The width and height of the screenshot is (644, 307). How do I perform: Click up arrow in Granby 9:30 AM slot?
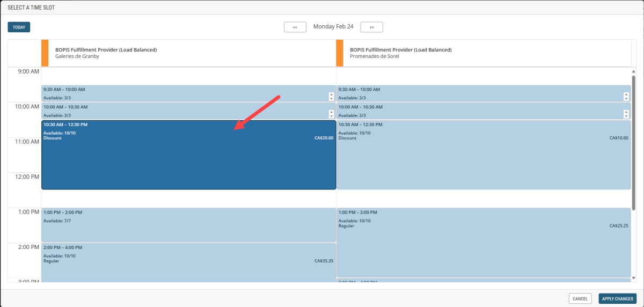[331, 94]
